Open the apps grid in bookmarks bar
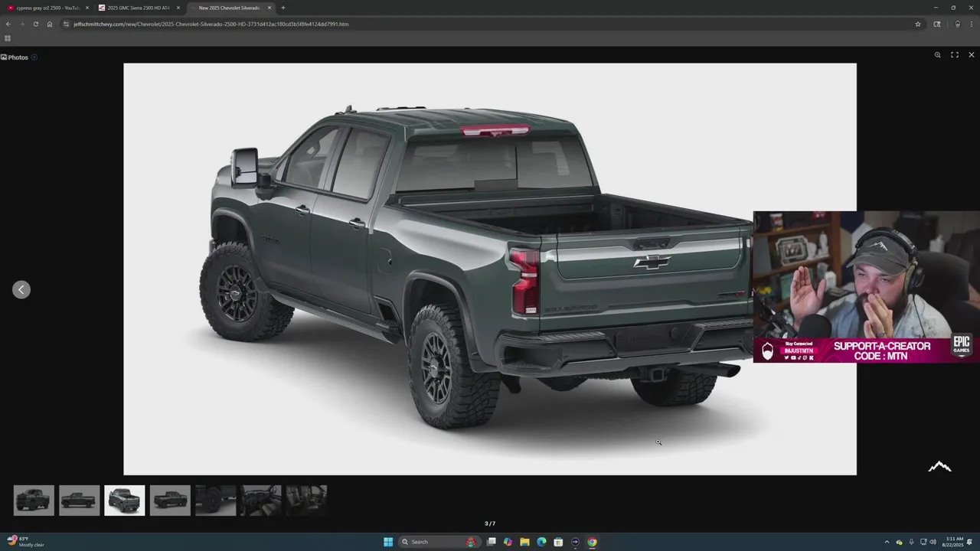This screenshot has height=551, width=980. (8, 38)
